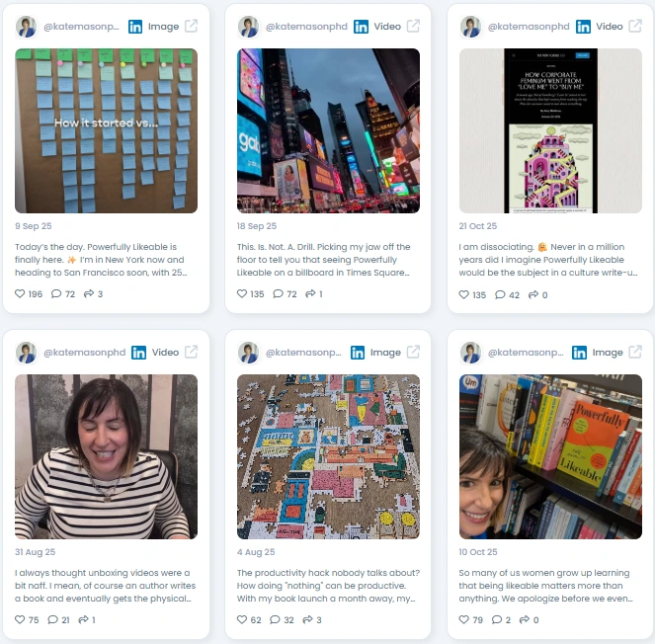The width and height of the screenshot is (655, 644).
Task: Click comment icon with 72 on Times Square post
Action: [278, 293]
